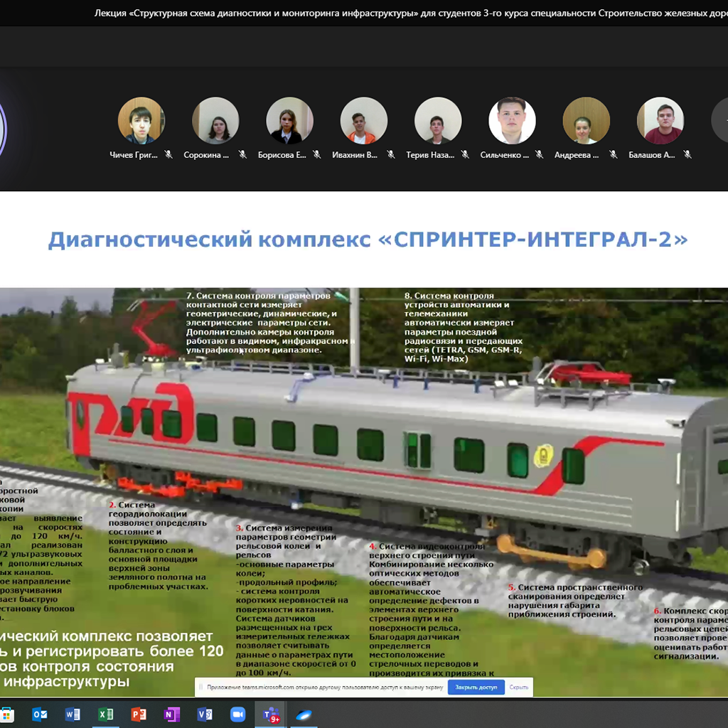Click muted microphone icon next to Сильченко

click(x=539, y=154)
